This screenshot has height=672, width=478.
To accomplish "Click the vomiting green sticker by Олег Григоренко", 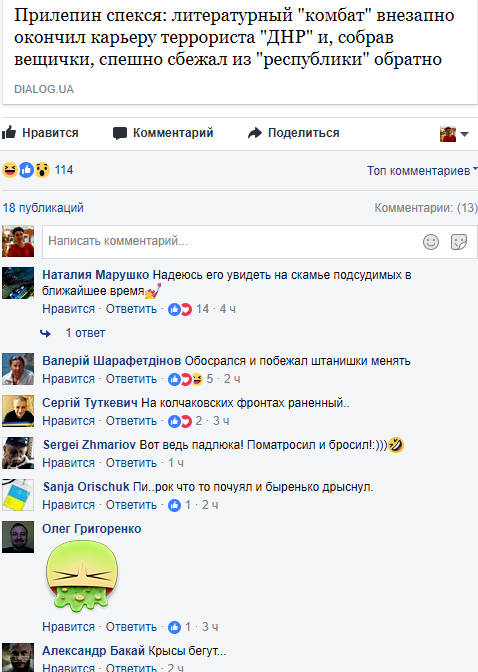I will pos(81,576).
